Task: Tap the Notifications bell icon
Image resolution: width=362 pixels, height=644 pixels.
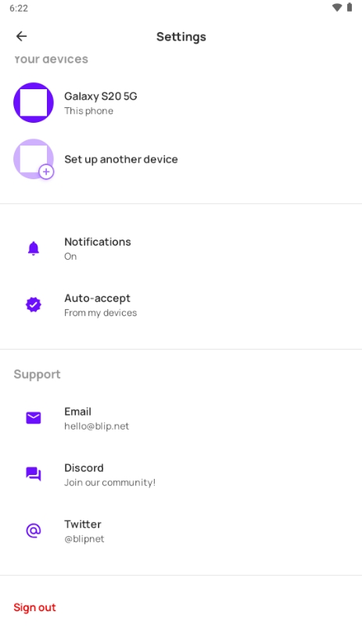Action: (x=34, y=249)
